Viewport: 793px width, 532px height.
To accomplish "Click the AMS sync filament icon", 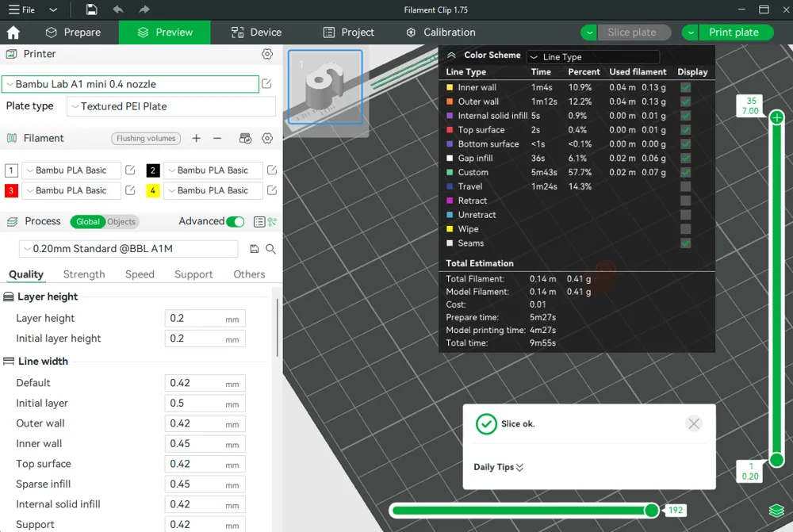I will click(x=245, y=138).
